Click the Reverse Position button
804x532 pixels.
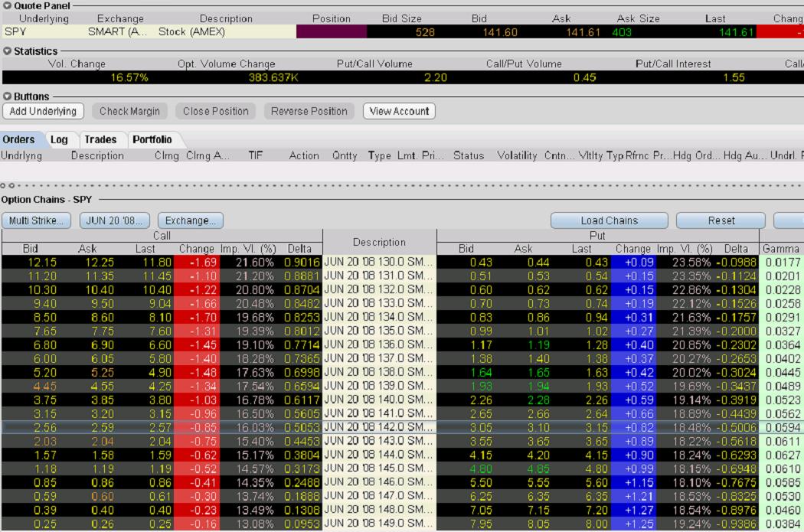pyautogui.click(x=309, y=111)
